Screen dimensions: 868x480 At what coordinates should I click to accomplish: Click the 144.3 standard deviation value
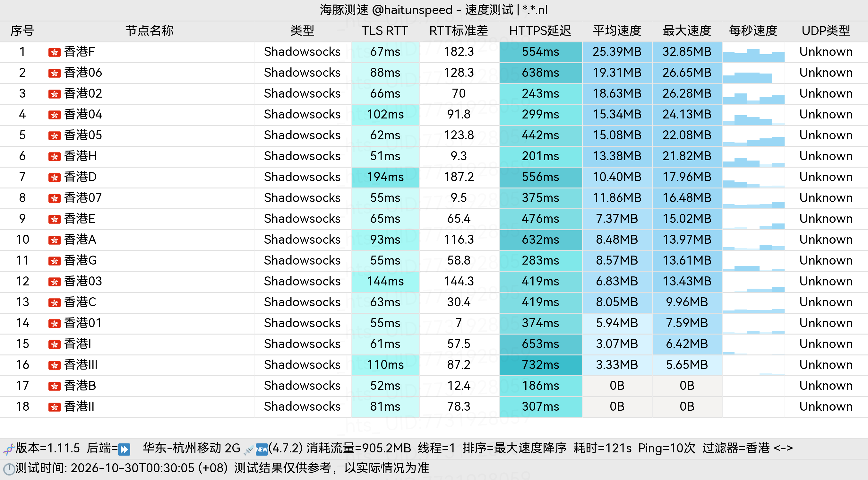(x=459, y=281)
